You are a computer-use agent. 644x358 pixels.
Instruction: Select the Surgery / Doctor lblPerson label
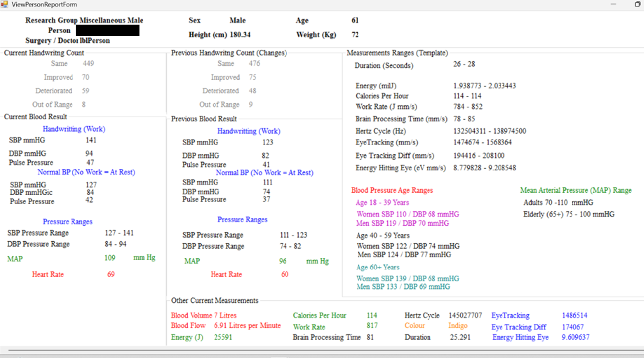click(x=68, y=40)
